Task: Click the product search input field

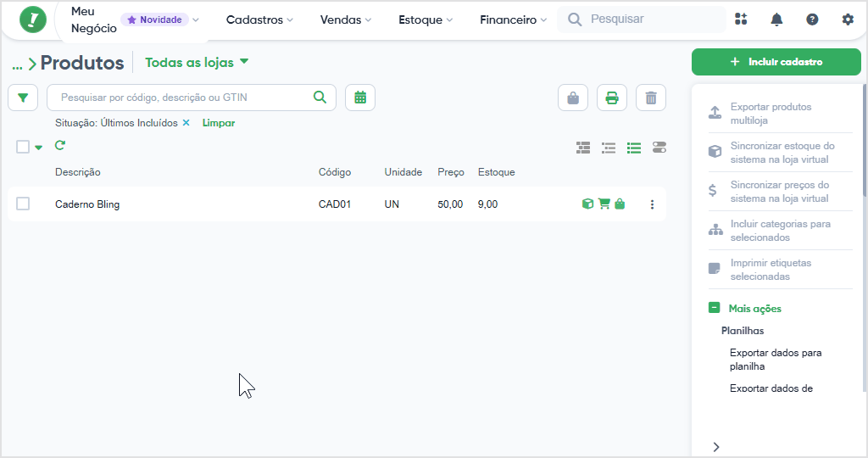Action: 192,98
